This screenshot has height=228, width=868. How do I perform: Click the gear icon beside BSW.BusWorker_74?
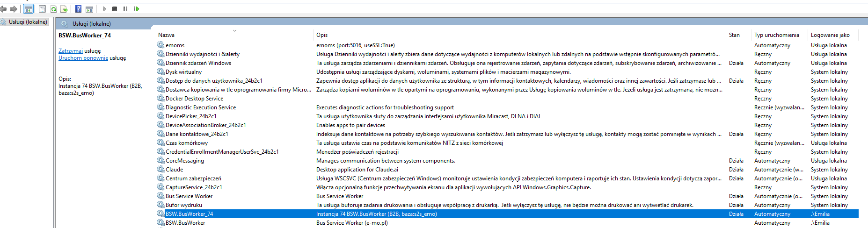click(160, 214)
